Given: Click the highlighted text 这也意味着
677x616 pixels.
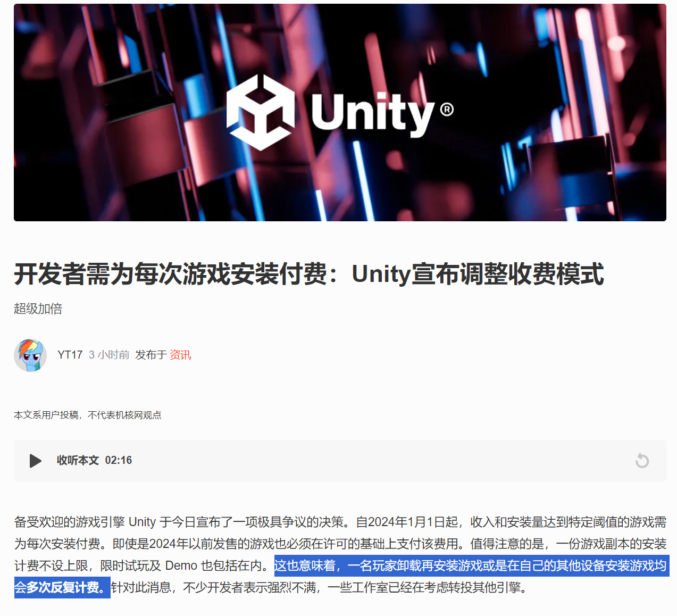Looking at the screenshot, I should [305, 565].
